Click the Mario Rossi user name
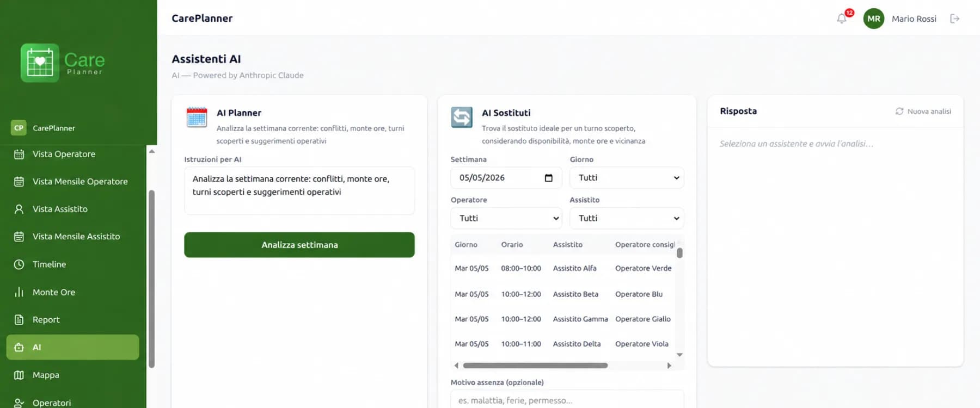Viewport: 980px width, 408px height. point(914,18)
